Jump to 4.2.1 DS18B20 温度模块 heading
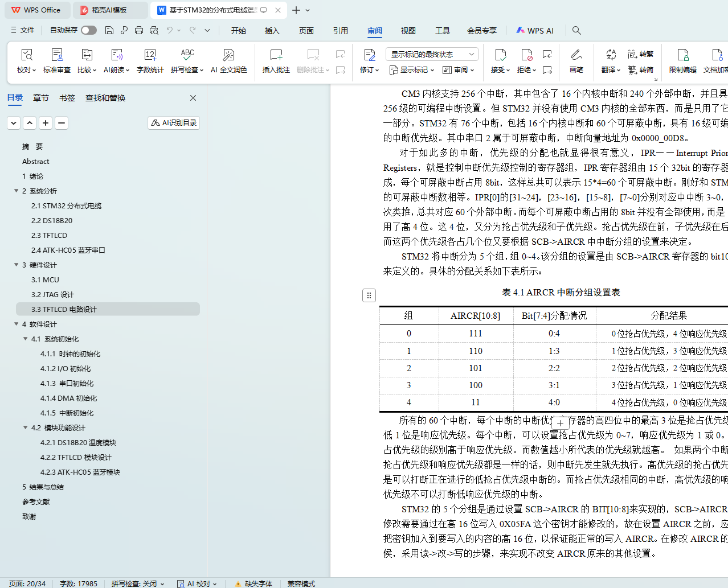 (78, 443)
